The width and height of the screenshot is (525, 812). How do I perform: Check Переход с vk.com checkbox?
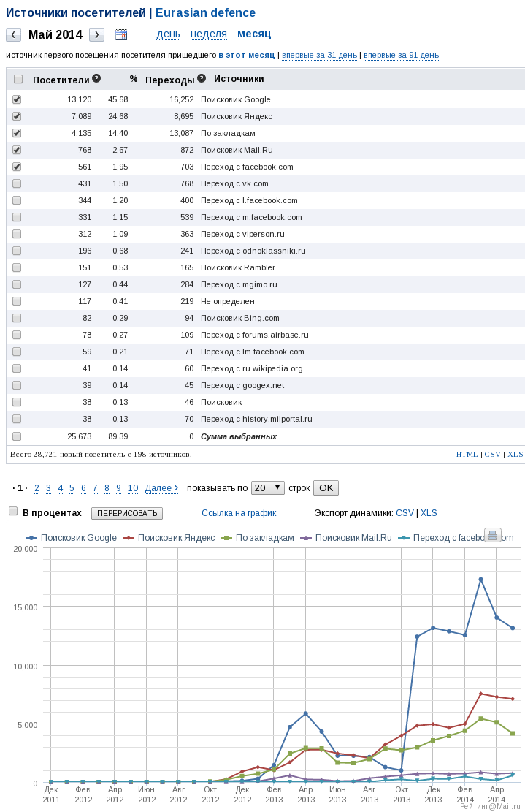coord(17,183)
